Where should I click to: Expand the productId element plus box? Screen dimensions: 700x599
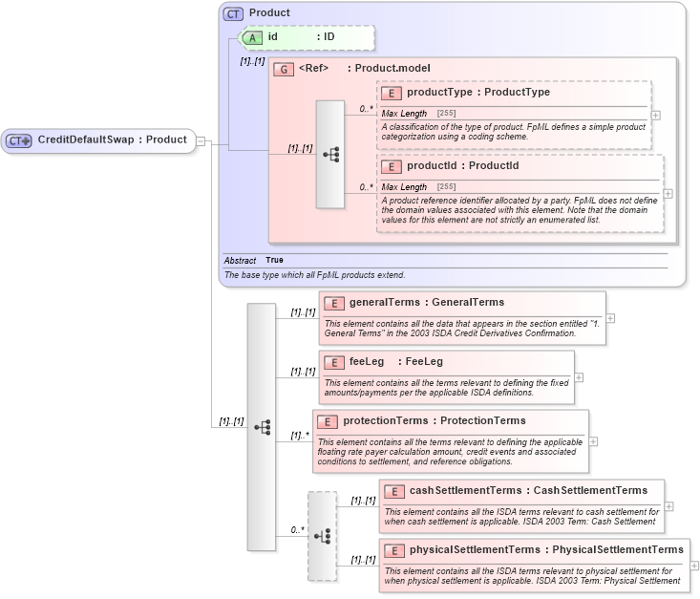point(668,193)
